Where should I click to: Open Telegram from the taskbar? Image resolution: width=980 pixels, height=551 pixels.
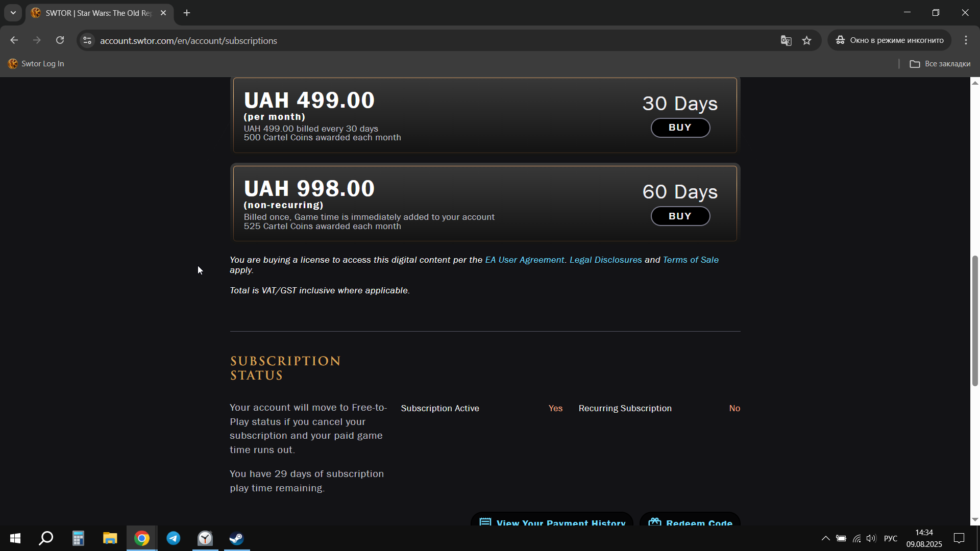(174, 538)
